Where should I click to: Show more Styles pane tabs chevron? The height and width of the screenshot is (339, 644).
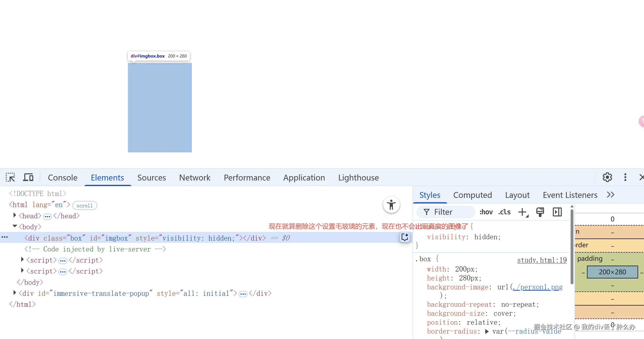click(x=610, y=195)
